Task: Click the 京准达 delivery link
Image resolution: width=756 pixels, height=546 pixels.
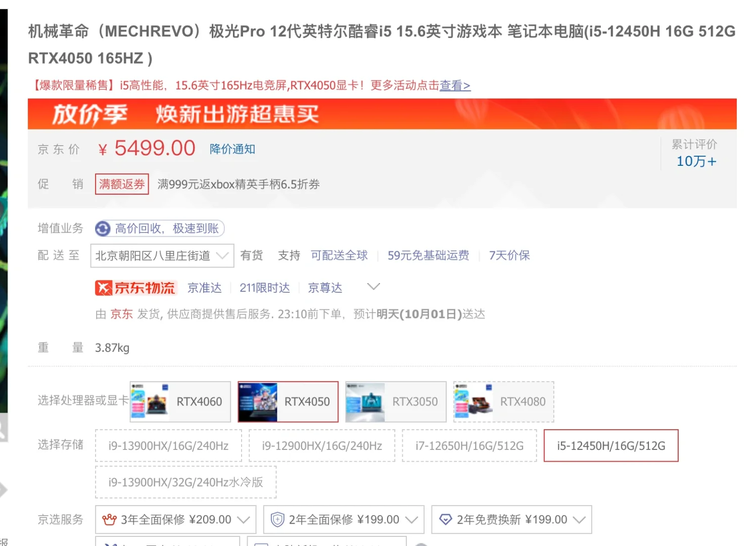Action: [205, 288]
